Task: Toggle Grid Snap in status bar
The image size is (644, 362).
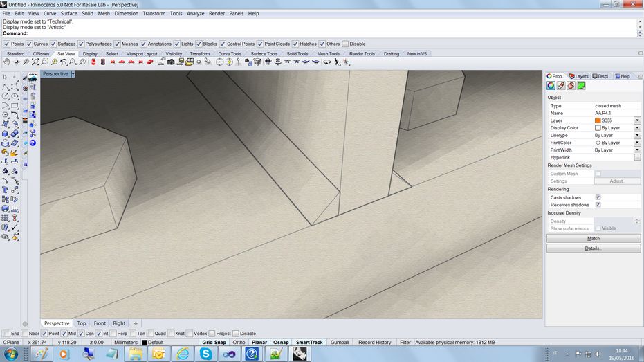Action: tap(214, 343)
